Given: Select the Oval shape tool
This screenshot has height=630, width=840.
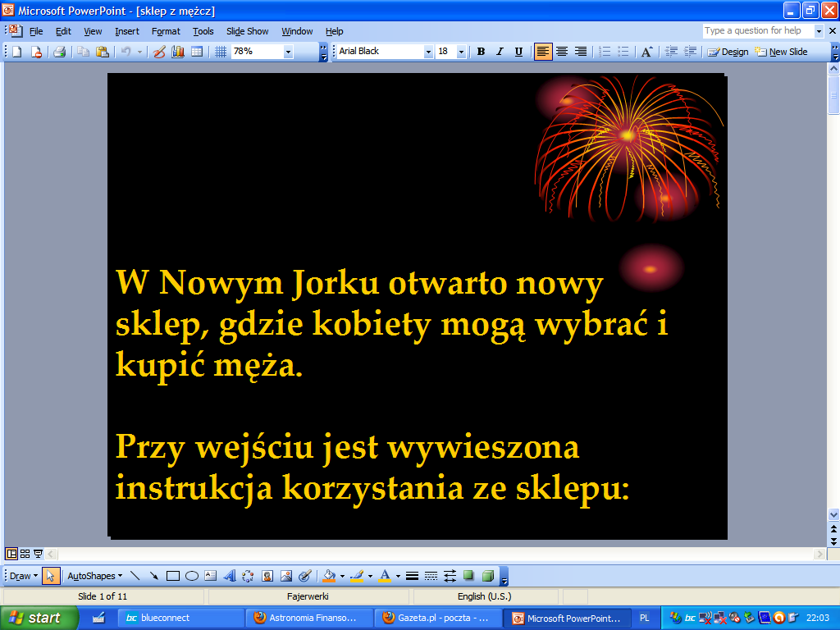Looking at the screenshot, I should [x=192, y=576].
